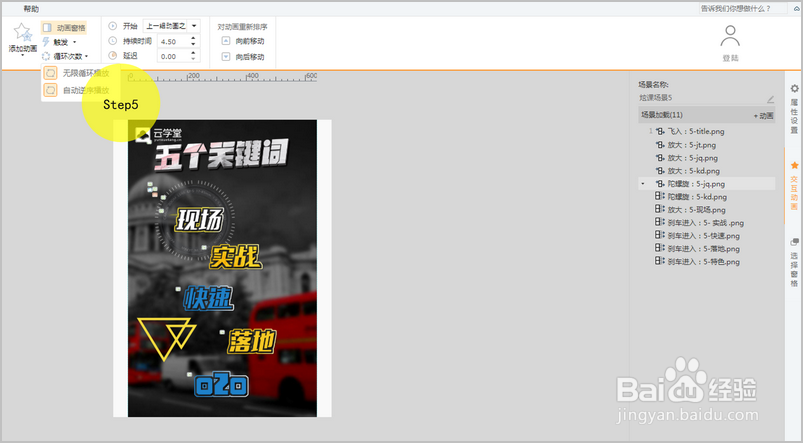
Task: Click the icon before 陀螺旋：5-kd.png
Action: point(660,196)
